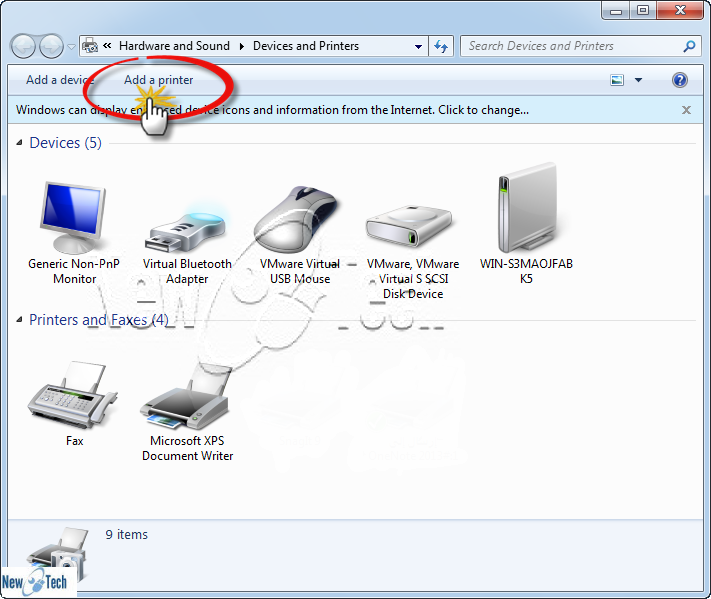Maximize the Devices and Printers window

643,10
